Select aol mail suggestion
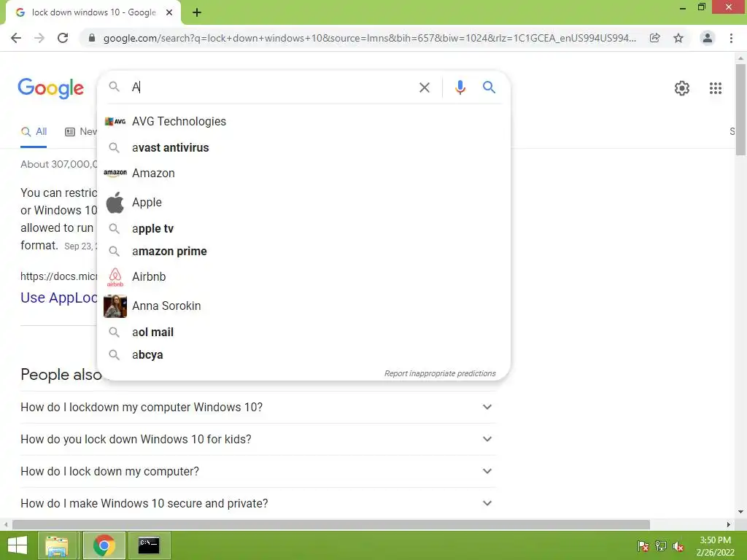Image resolution: width=747 pixels, height=560 pixels. point(303,332)
